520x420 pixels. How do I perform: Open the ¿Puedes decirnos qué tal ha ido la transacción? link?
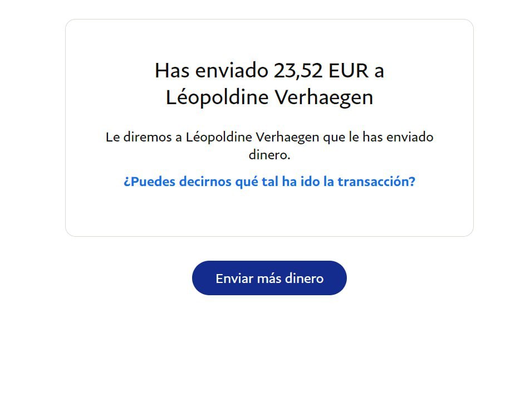click(269, 182)
